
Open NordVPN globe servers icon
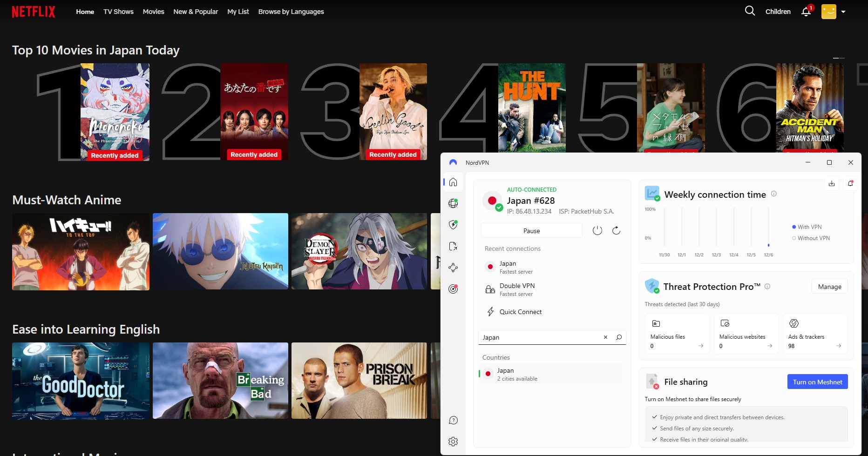tap(453, 203)
